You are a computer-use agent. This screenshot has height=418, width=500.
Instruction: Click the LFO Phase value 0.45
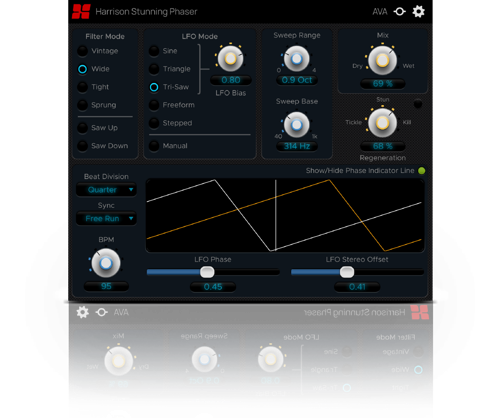click(x=213, y=287)
